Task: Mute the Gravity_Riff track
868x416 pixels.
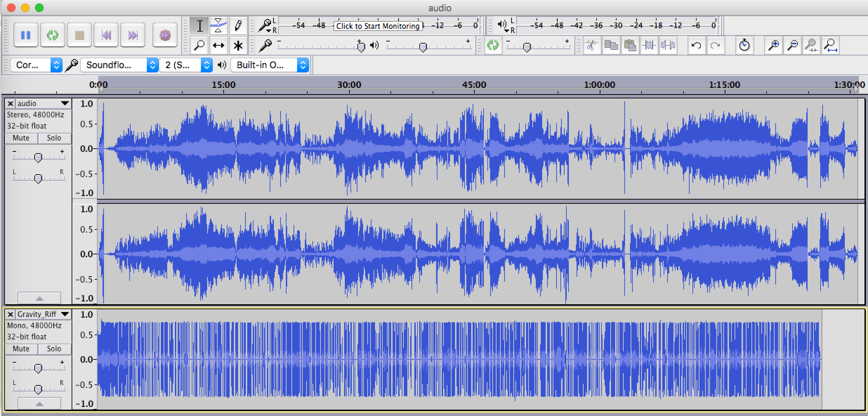Action: 21,349
